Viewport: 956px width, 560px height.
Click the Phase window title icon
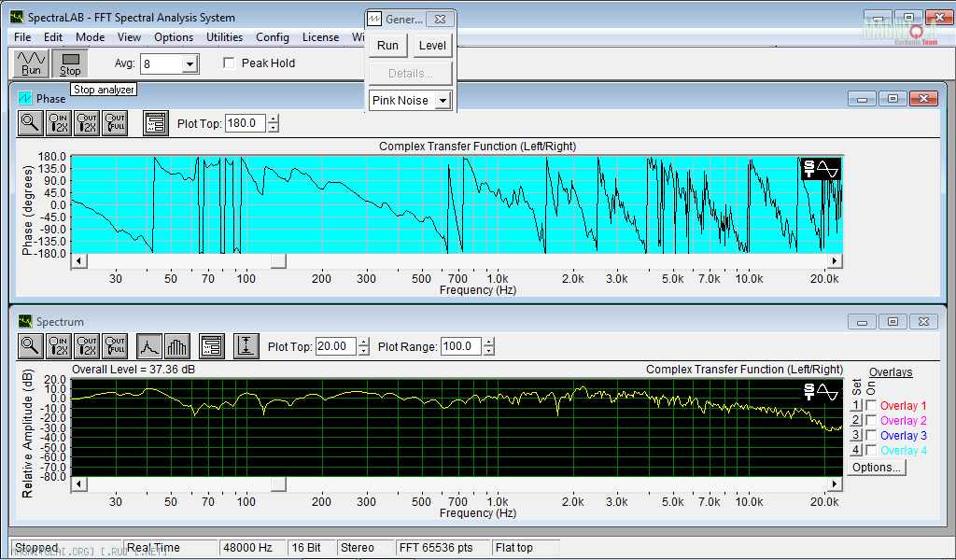(x=25, y=98)
